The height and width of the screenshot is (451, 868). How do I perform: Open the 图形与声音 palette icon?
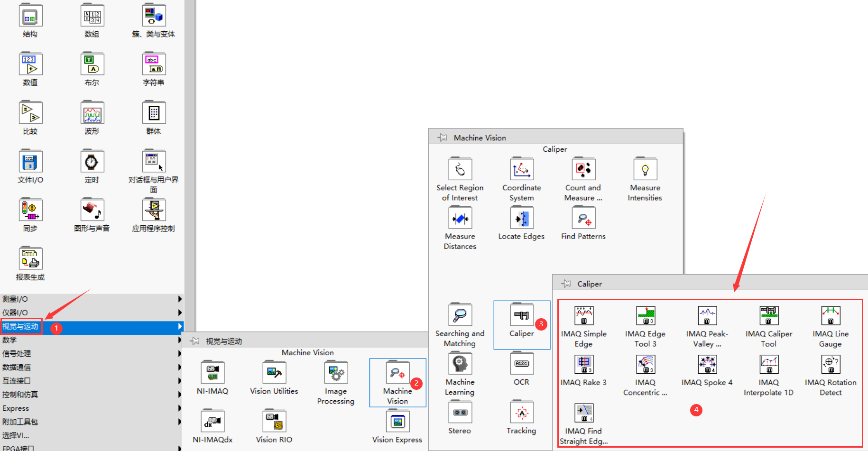click(x=92, y=210)
